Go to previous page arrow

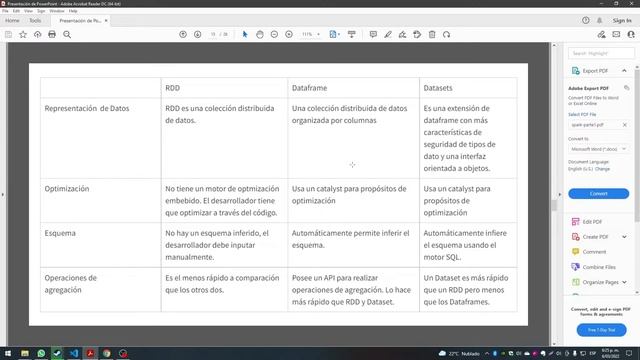pos(183,35)
